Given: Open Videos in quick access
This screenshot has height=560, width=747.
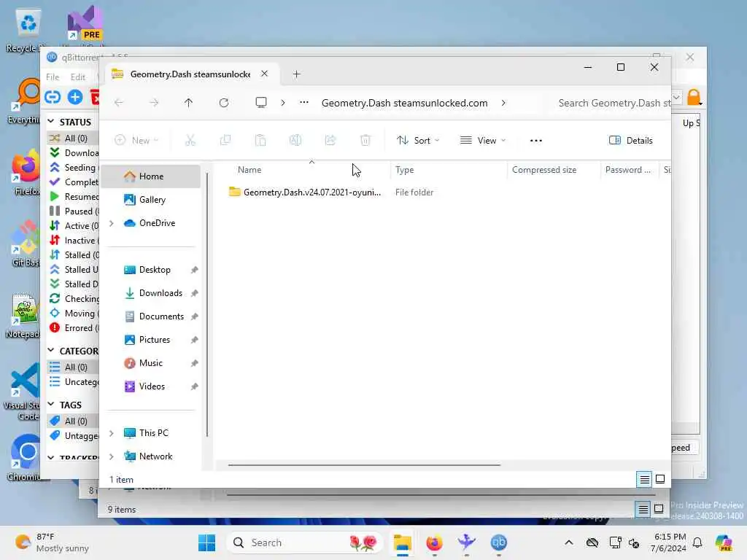Looking at the screenshot, I should click(152, 386).
